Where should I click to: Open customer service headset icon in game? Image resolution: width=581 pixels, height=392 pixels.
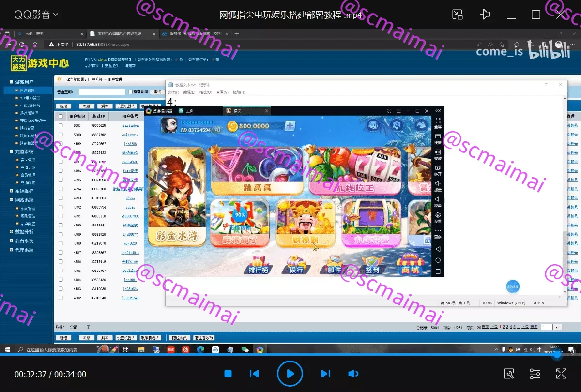click(x=373, y=126)
